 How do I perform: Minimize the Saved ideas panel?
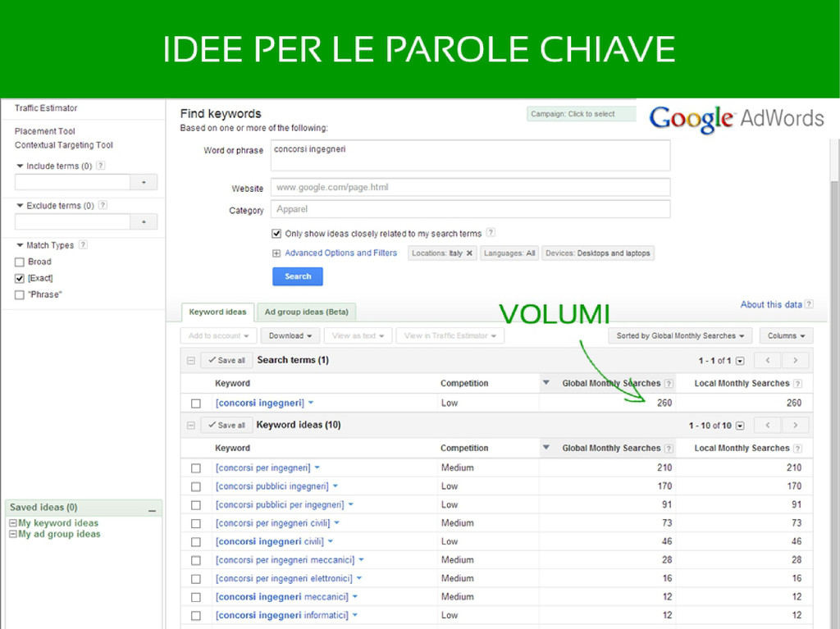(x=152, y=511)
